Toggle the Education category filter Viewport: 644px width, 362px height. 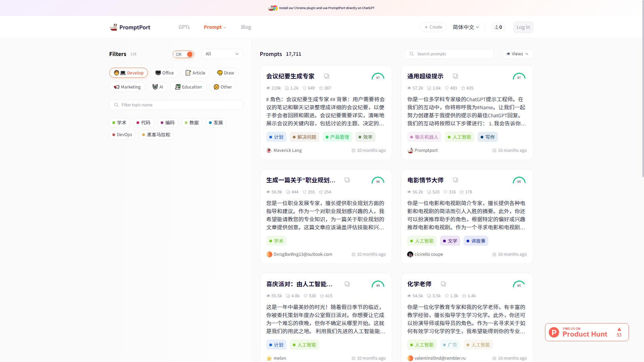click(x=188, y=87)
